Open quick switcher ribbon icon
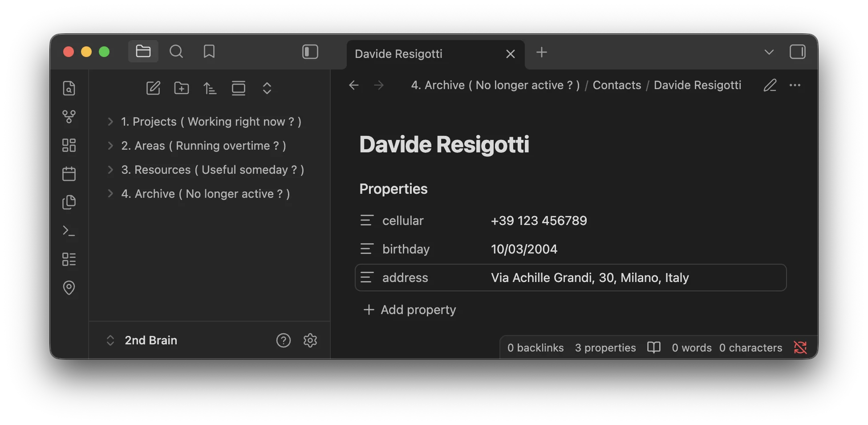This screenshot has height=425, width=868. point(69,88)
